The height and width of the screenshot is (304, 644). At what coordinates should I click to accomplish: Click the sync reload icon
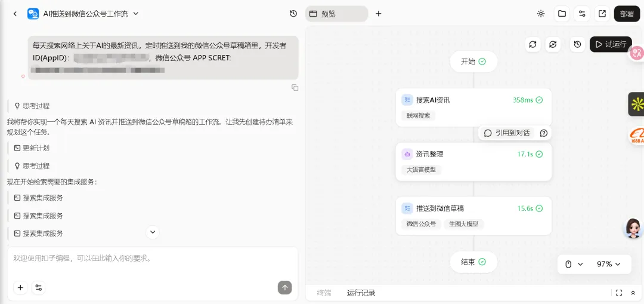tap(553, 44)
